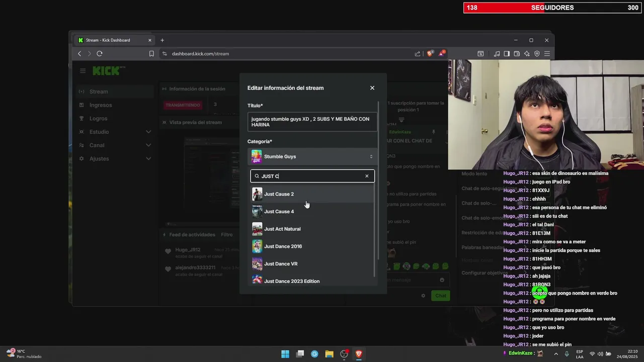Close the Stream - Kick Dashboard tab
The image size is (644, 362).
tap(150, 40)
